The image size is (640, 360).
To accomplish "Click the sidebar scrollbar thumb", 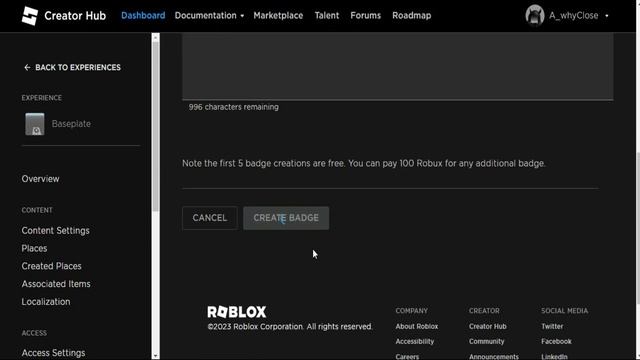I will point(156,127).
